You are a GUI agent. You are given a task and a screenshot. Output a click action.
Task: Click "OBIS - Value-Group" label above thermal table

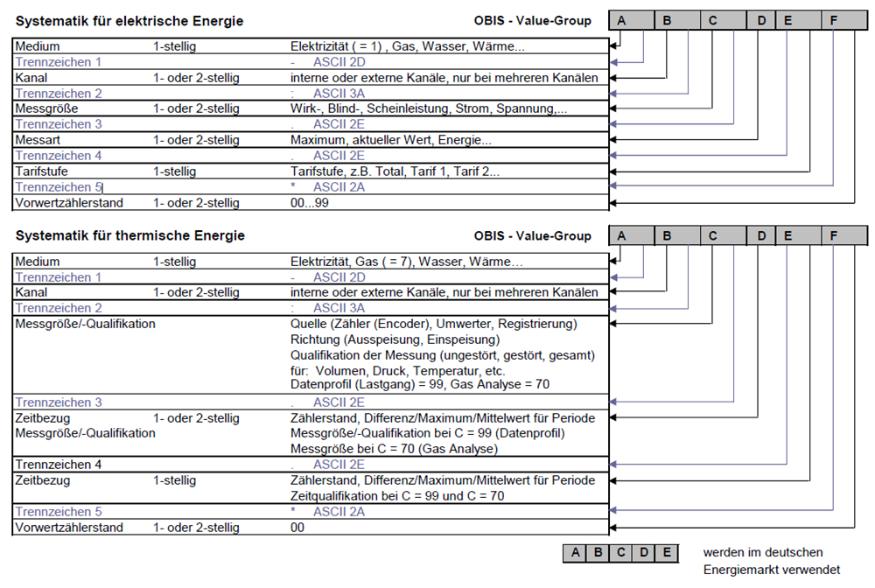click(x=532, y=236)
